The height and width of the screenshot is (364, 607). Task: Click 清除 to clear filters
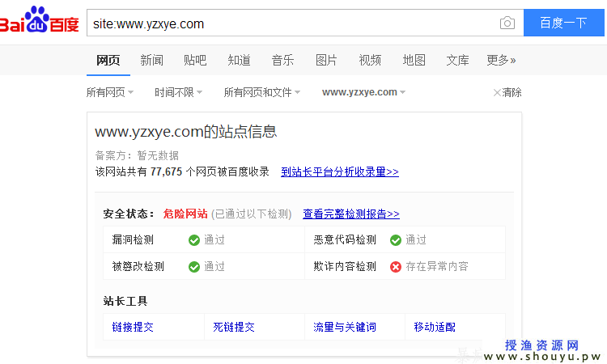pyautogui.click(x=507, y=92)
